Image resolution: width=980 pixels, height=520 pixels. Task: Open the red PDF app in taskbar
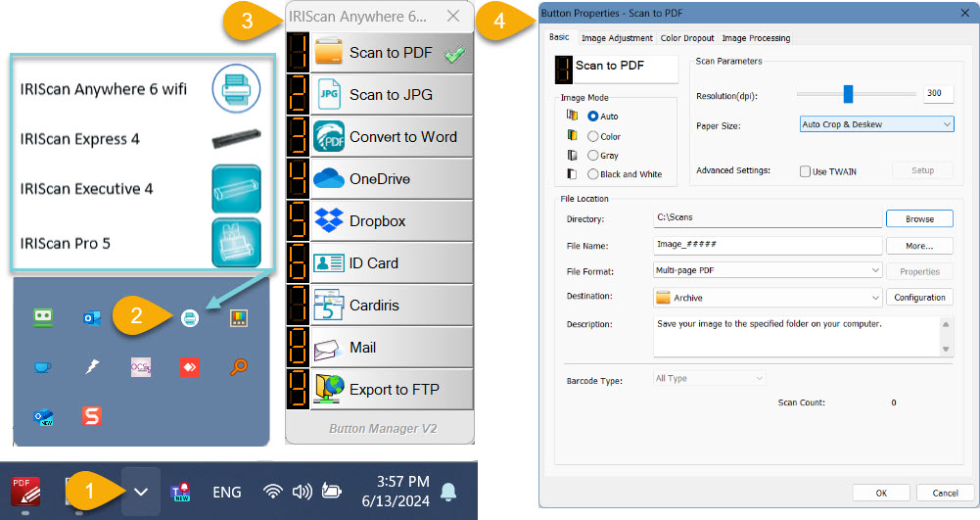[25, 492]
